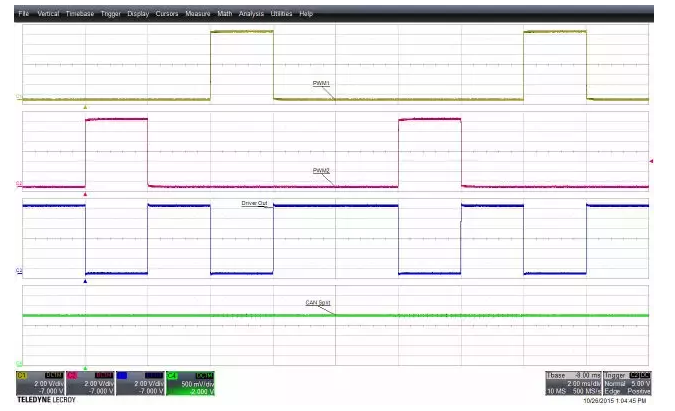The width and height of the screenshot is (675, 411).
Task: Click the 10/26/2015 1:04:45 PM timestamp
Action: click(x=615, y=401)
